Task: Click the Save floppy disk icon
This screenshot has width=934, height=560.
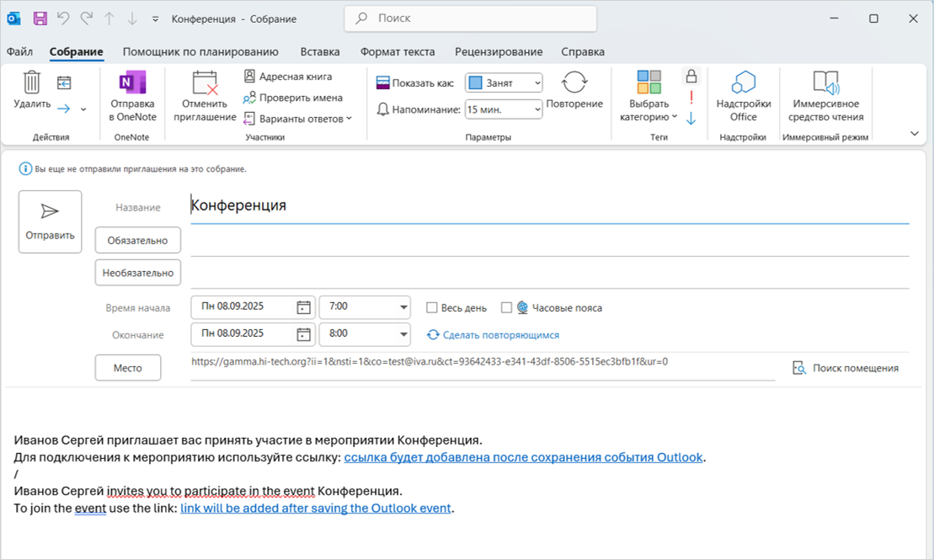Action: [x=40, y=19]
